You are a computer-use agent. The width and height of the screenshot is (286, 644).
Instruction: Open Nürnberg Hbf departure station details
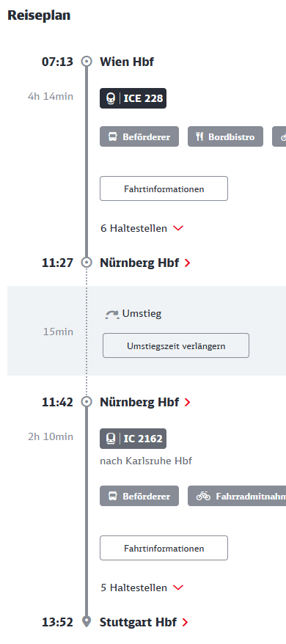pos(145,402)
